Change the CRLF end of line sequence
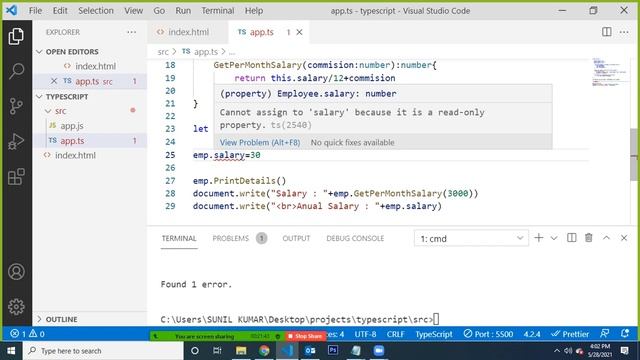This screenshot has width=640, height=360. click(x=395, y=334)
